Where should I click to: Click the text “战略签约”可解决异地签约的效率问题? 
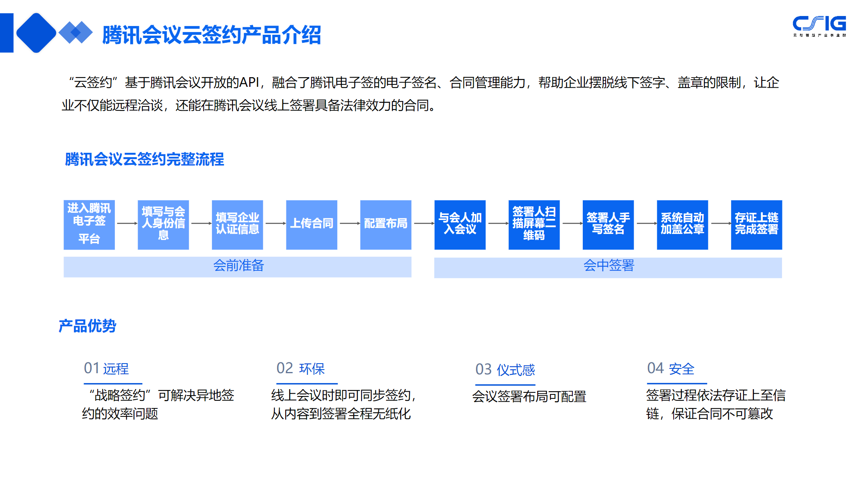coord(158,404)
